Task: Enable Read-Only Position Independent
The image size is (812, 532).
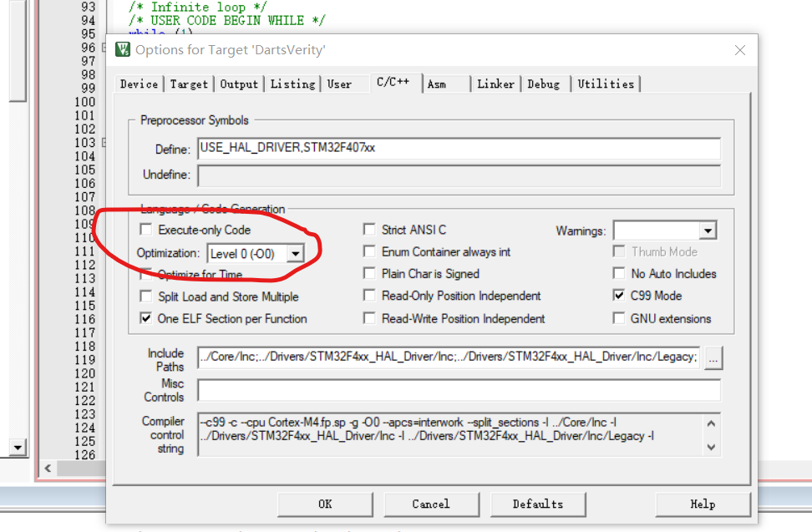Action: 369,296
